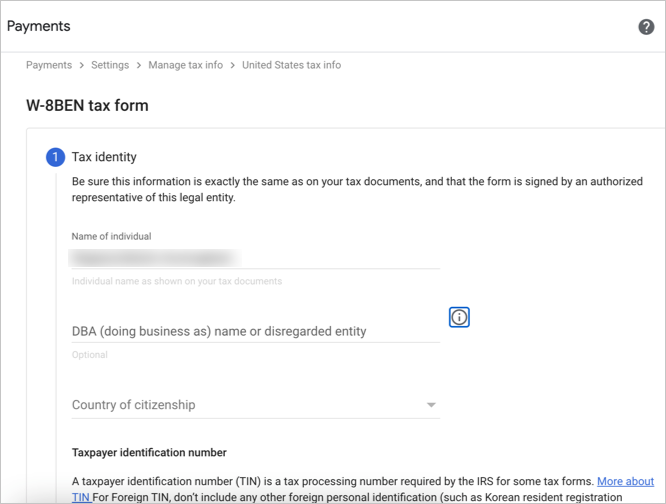Follow the More about TIN link
The height and width of the screenshot is (504, 666).
point(625,482)
